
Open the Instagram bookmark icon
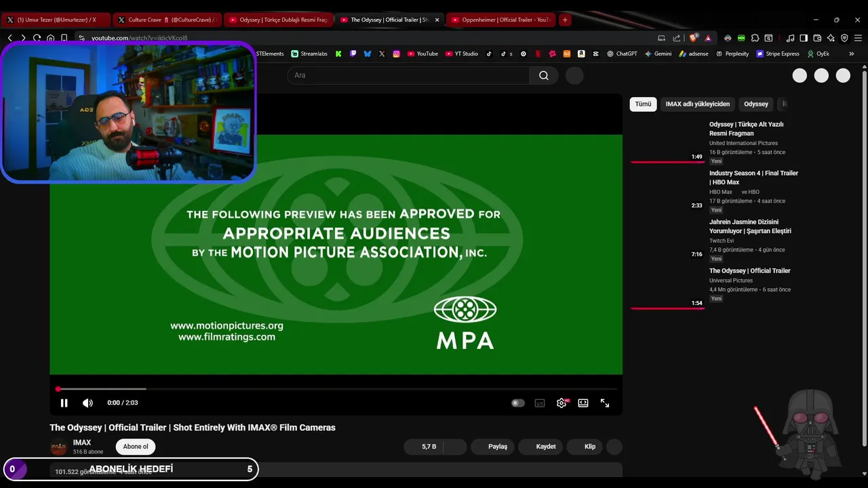click(x=397, y=54)
